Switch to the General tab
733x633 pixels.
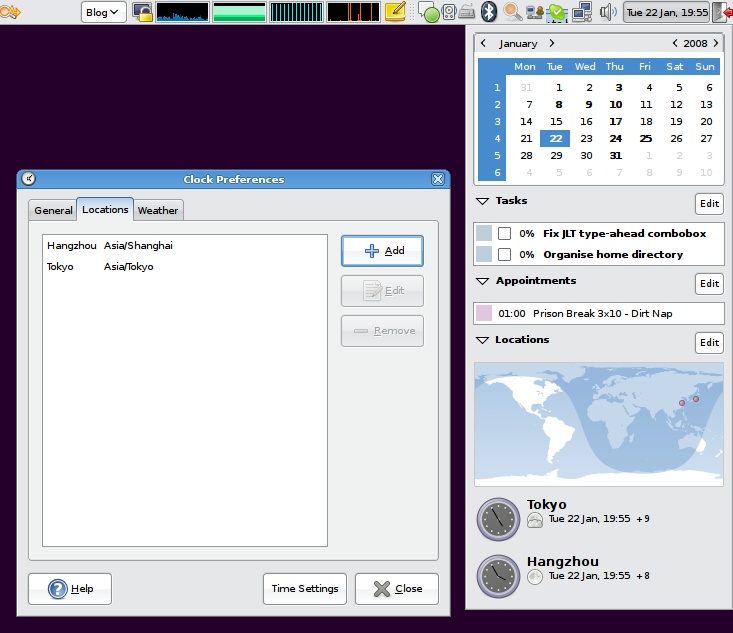53,210
